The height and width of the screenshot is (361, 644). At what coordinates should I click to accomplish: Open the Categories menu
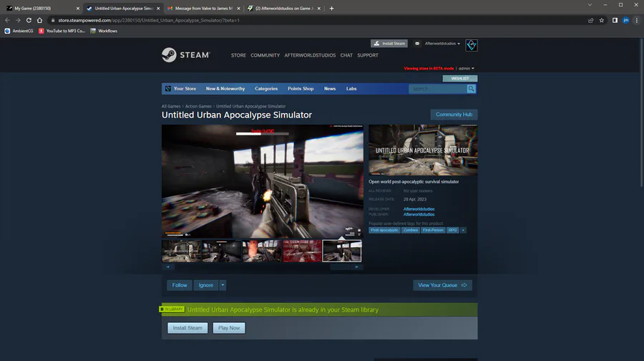[266, 89]
